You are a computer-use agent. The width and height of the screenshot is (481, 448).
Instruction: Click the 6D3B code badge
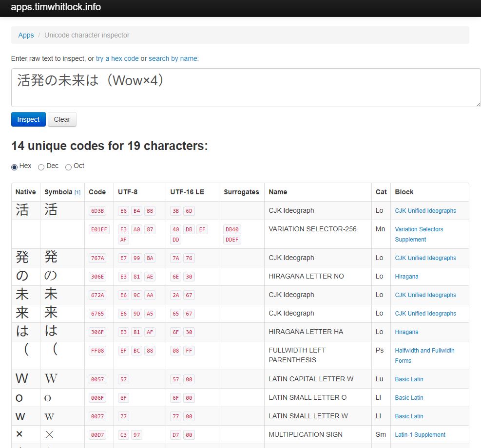97,211
